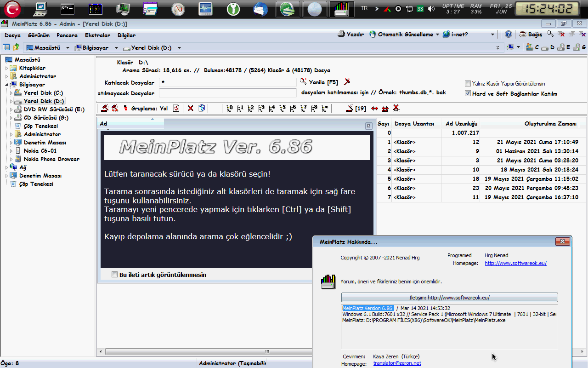588x368 pixels.
Task: Click the volume speaker tray icon
Action: (431, 9)
